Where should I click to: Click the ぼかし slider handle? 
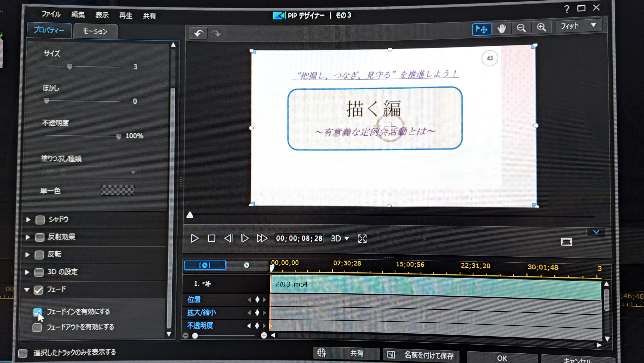coord(47,101)
